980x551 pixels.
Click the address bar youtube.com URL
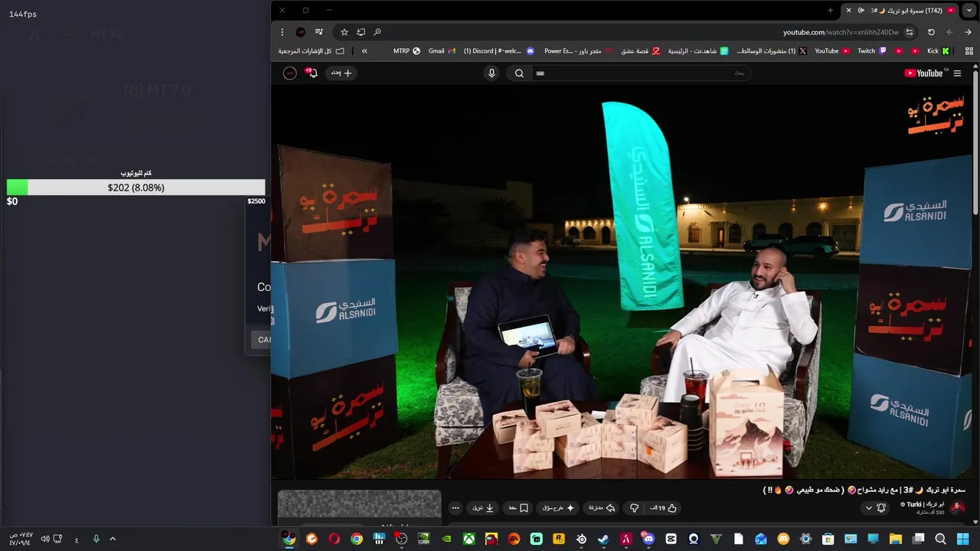841,32
